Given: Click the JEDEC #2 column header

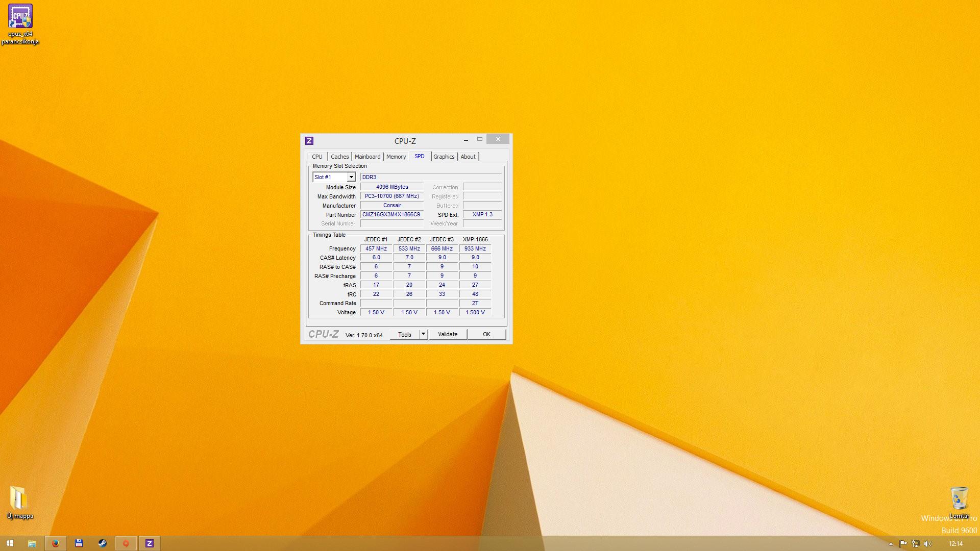Looking at the screenshot, I should point(409,239).
